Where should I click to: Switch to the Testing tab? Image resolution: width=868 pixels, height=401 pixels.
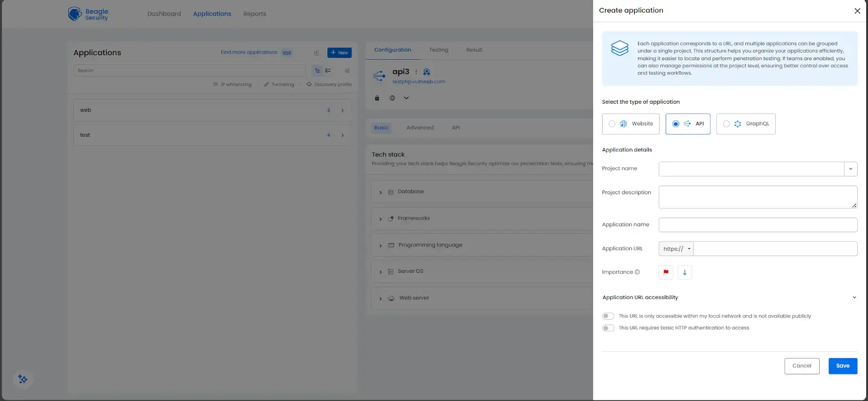pos(438,50)
